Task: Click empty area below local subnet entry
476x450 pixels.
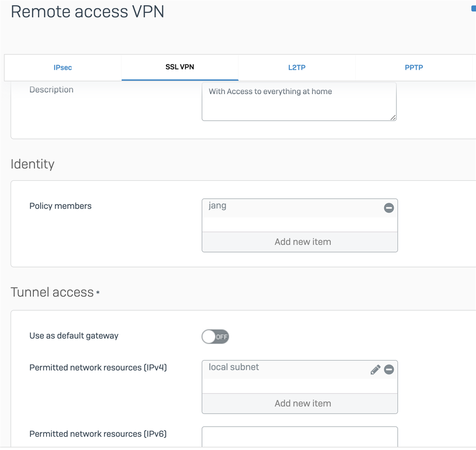Action: 300,386
